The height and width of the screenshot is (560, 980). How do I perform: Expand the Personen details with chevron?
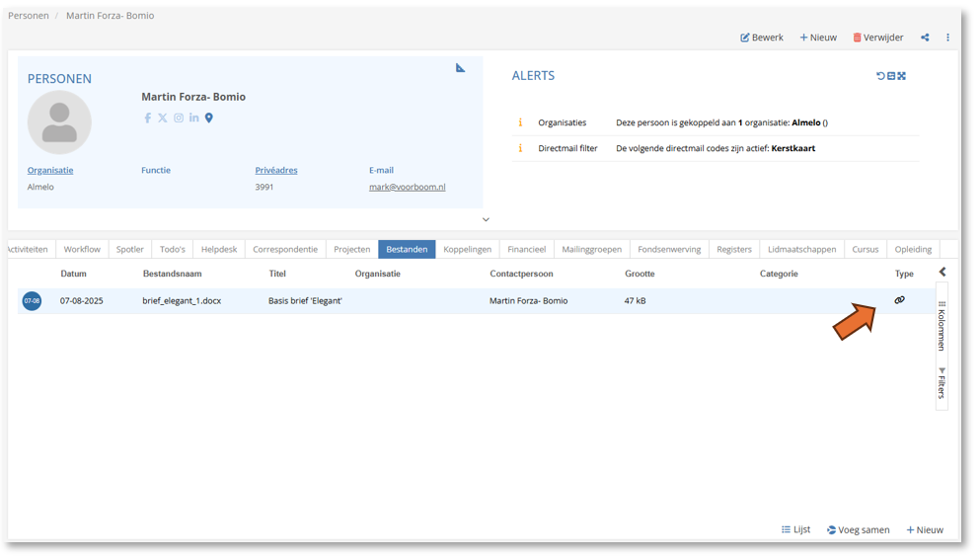pos(486,219)
